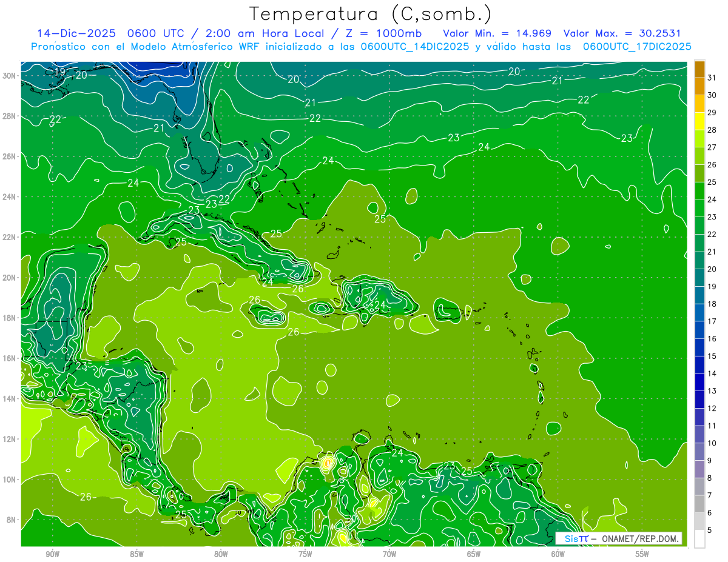Click the legend scale value 9

coord(710,461)
